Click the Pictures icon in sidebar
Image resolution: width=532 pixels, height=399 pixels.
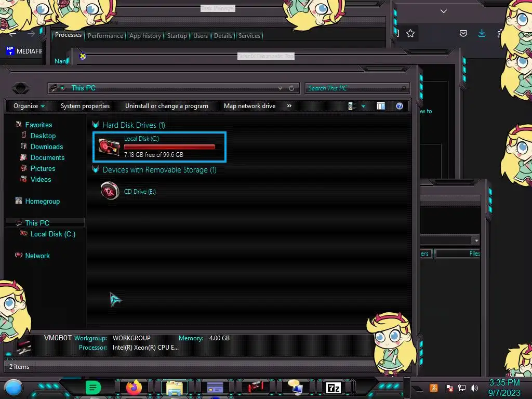tap(24, 168)
